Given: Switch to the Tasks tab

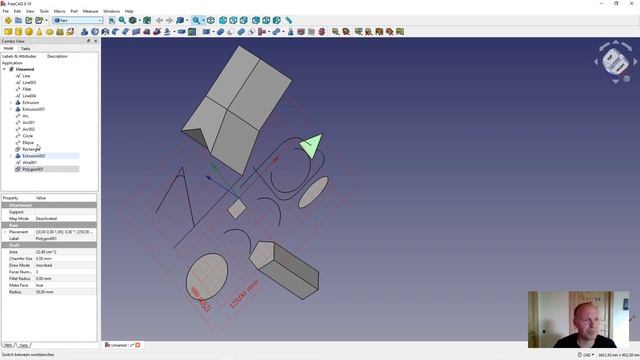Looking at the screenshot, I should point(25,49).
